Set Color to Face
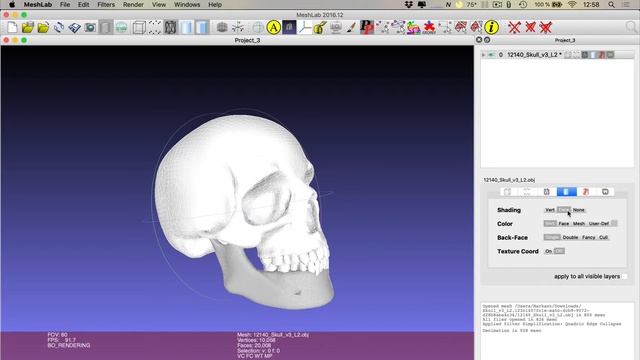Image resolution: width=640 pixels, height=360 pixels. point(564,224)
